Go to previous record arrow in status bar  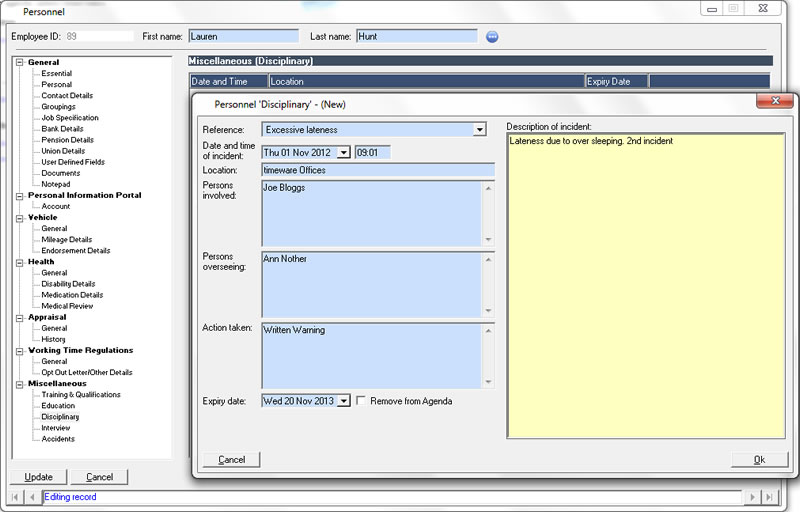pyautogui.click(x=32, y=497)
